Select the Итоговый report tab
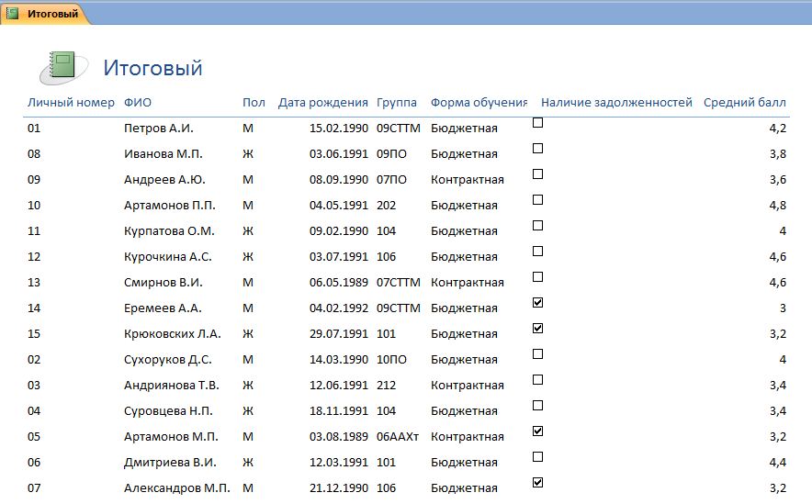 coord(44,14)
